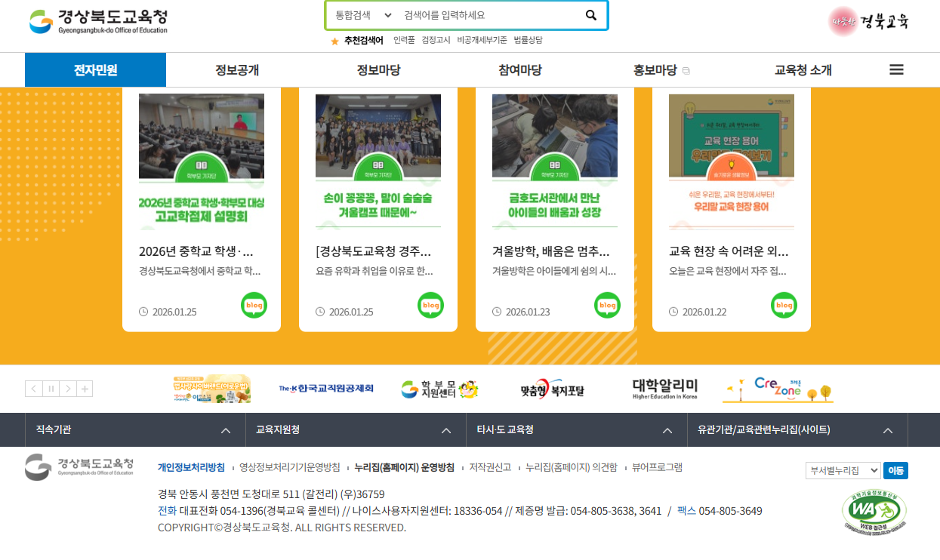Image resolution: width=940 pixels, height=560 pixels.
Task: Click the footer 경상북도교육청 gray logo
Action: click(x=79, y=467)
